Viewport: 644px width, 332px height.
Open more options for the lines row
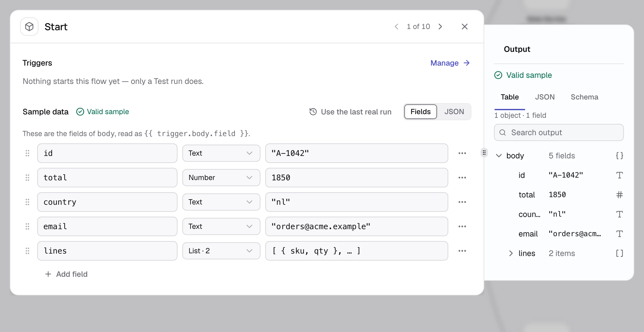pos(462,251)
